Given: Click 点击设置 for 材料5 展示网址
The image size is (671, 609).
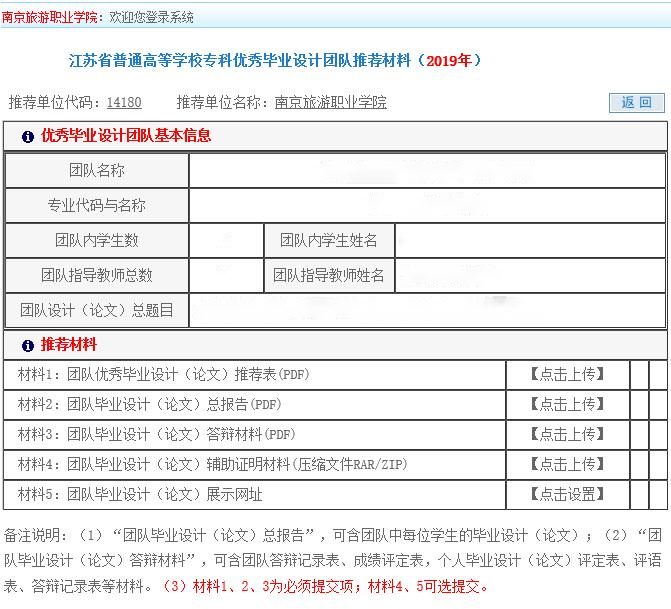Looking at the screenshot, I should [567, 494].
